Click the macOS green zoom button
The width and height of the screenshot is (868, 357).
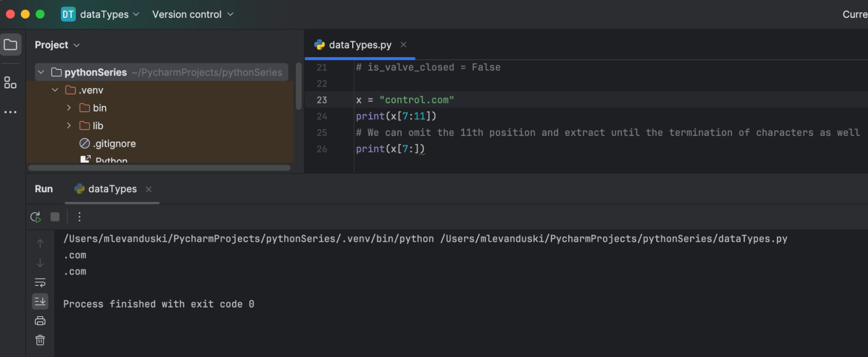[40, 14]
